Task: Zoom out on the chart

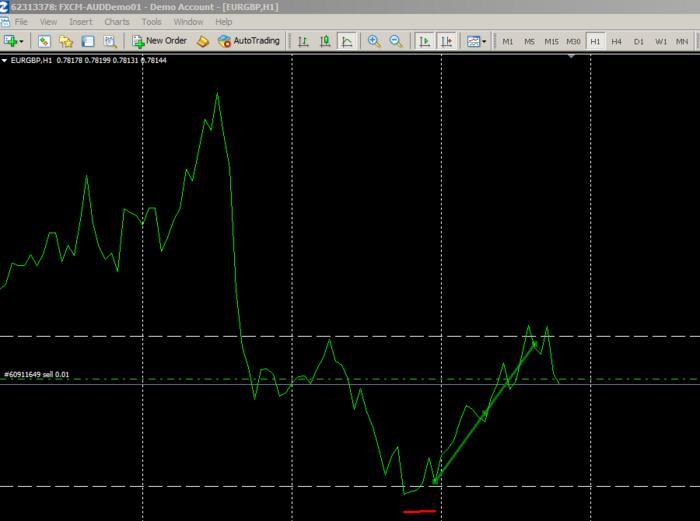Action: (x=396, y=41)
